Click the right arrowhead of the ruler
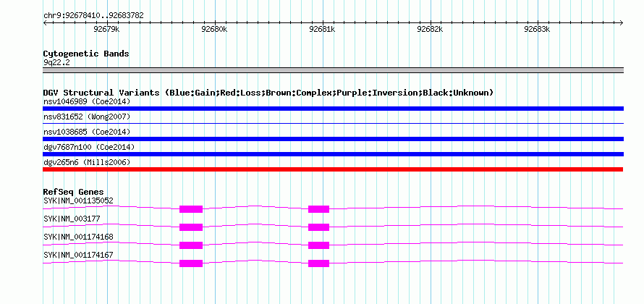The image size is (644, 304). (x=622, y=22)
